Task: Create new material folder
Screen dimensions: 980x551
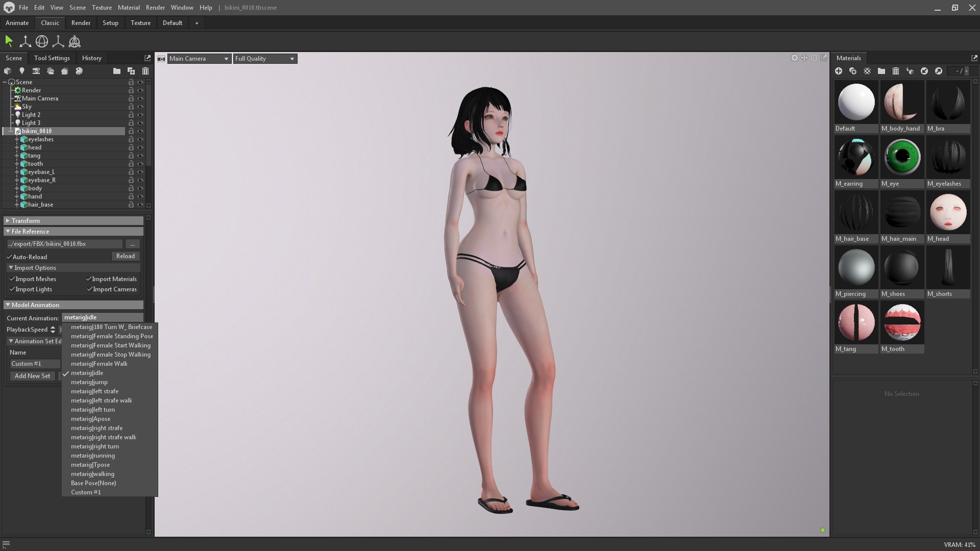Action: [881, 71]
